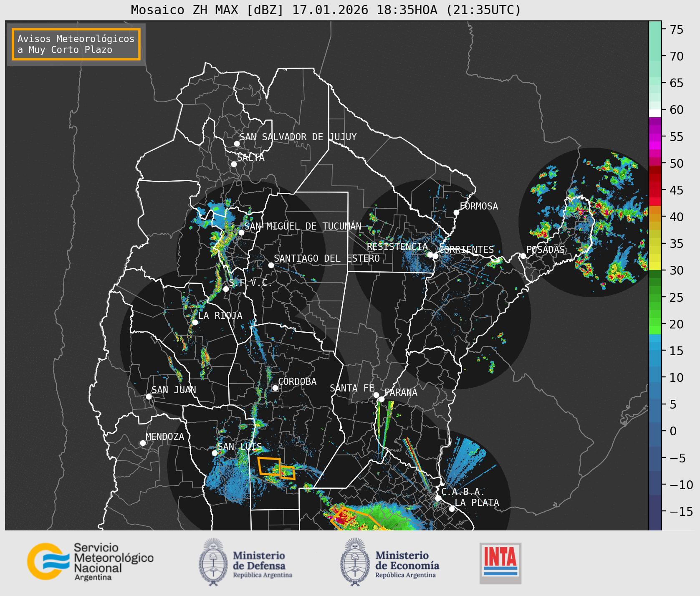700x596 pixels.
Task: Click the SAN LUIS label
Action: (x=240, y=447)
